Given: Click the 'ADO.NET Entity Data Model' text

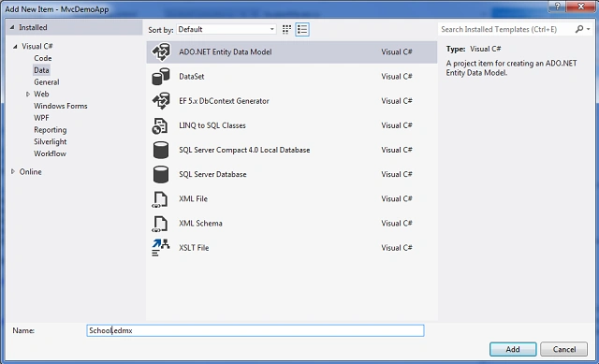Looking at the screenshot, I should point(226,52).
